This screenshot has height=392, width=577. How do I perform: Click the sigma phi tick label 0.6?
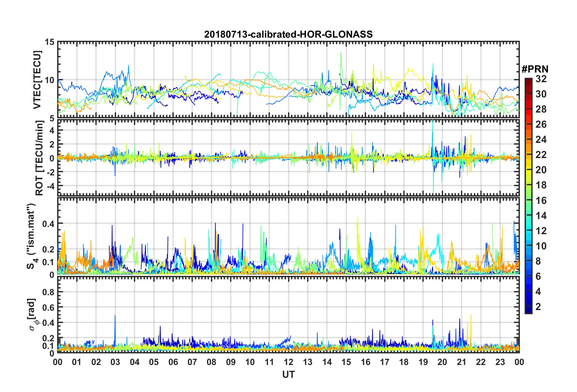coord(49,308)
